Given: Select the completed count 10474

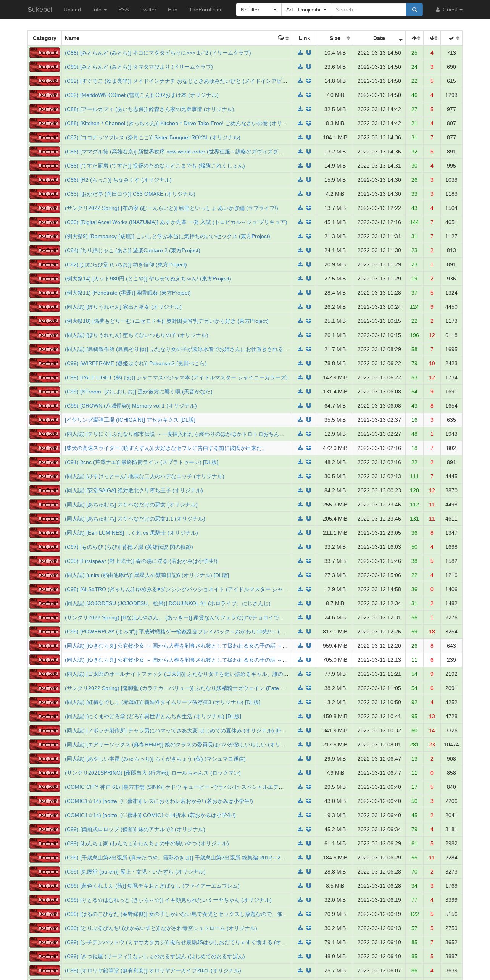Looking at the screenshot, I should (x=451, y=745).
